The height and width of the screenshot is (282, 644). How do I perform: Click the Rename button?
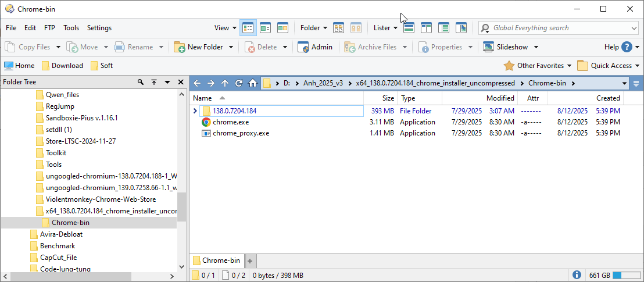point(134,47)
